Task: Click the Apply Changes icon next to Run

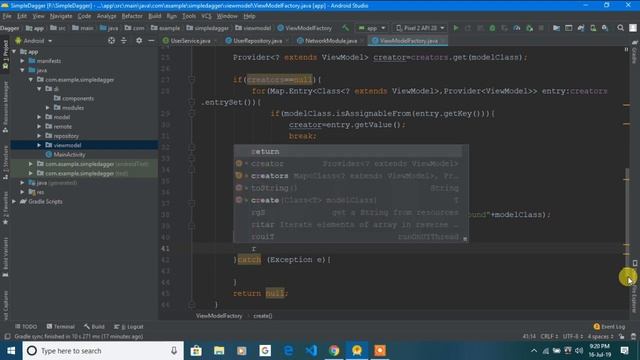Action: point(468,28)
